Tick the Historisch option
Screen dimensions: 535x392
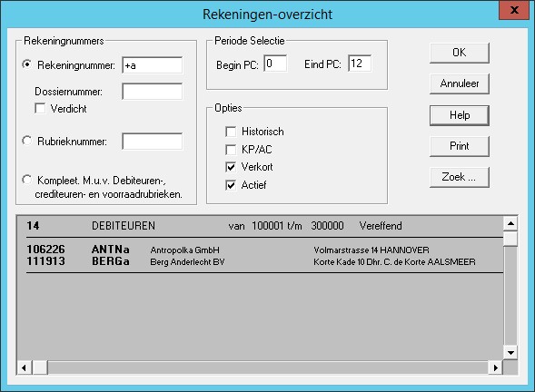click(231, 132)
